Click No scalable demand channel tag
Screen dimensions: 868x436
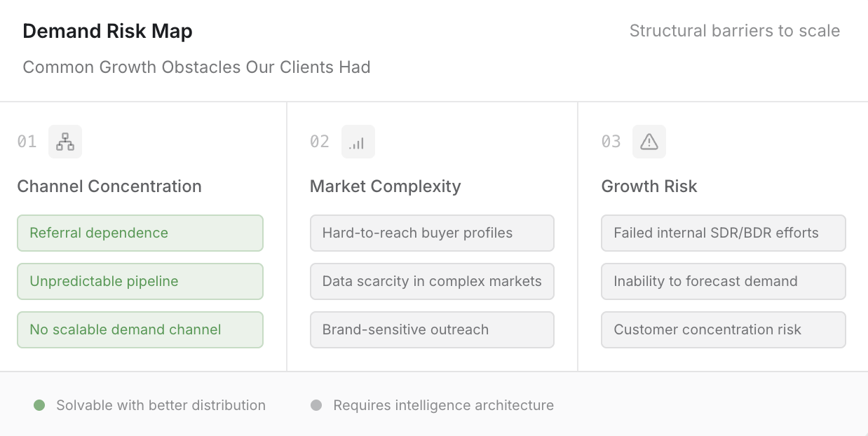click(x=140, y=329)
